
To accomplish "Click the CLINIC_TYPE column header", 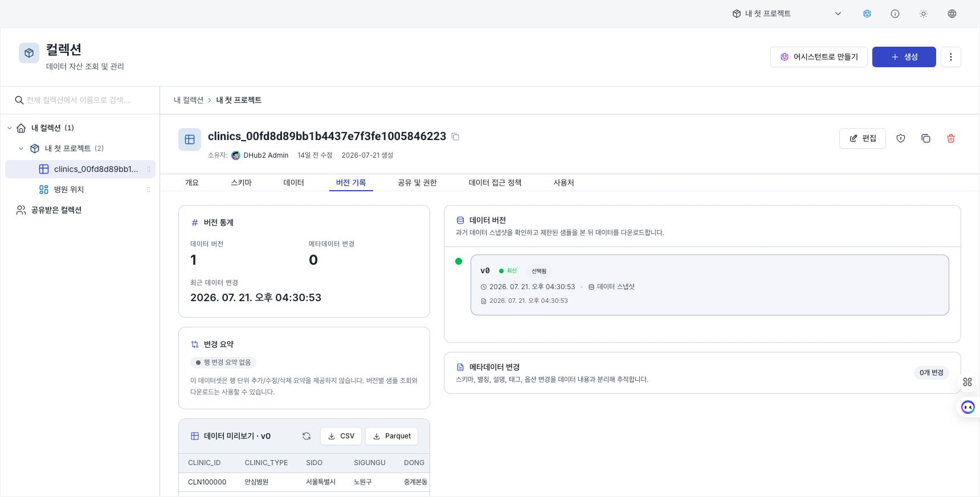I will (266, 463).
